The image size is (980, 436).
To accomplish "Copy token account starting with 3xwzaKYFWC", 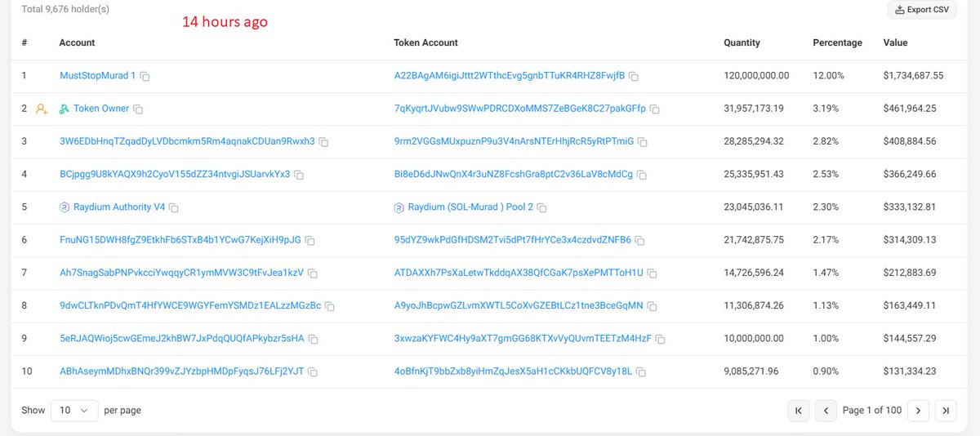I will pyautogui.click(x=661, y=340).
